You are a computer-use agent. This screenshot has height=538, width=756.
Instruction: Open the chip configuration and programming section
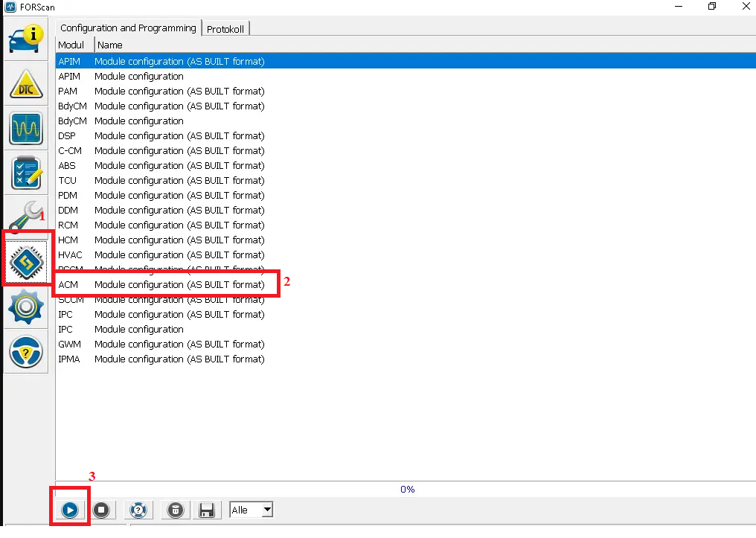(26, 262)
